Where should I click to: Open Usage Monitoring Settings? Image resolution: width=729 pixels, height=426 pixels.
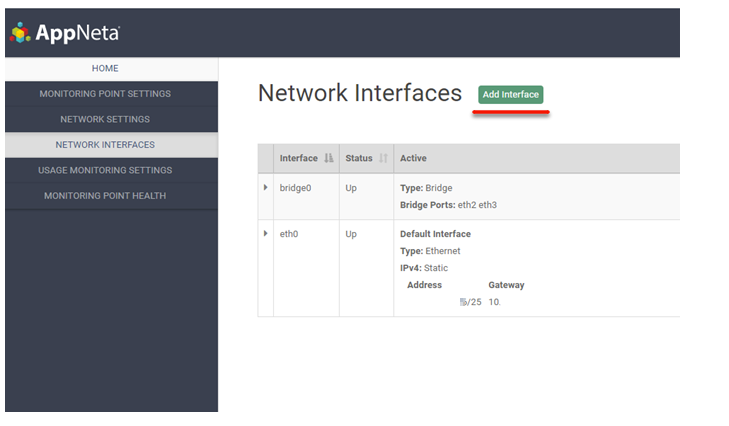pyautogui.click(x=105, y=170)
